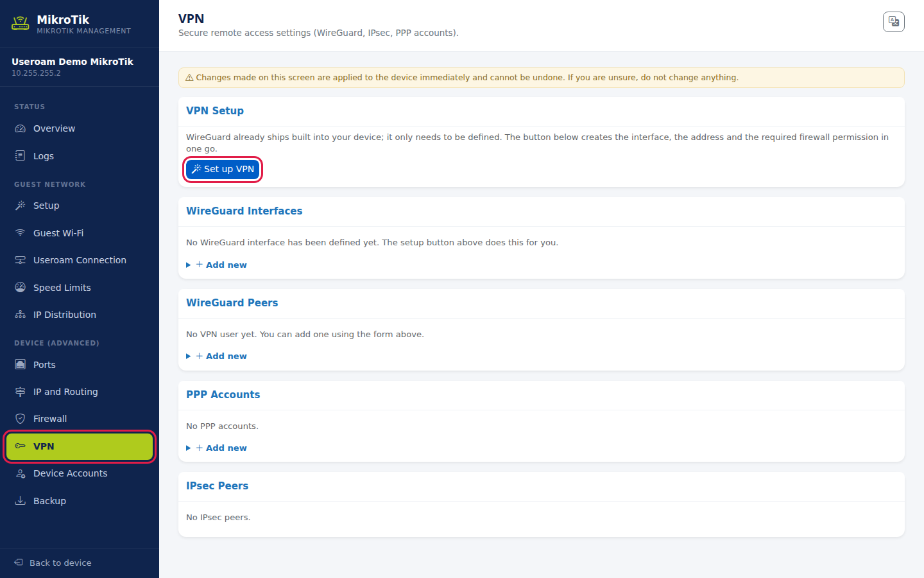Click the 'No PPP accounts.' message
Screen dimensions: 924x578
(222, 426)
